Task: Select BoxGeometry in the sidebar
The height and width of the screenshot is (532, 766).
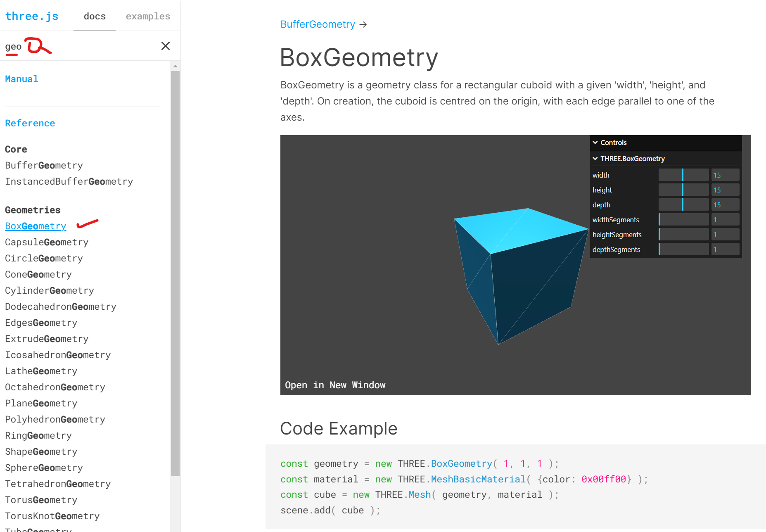Action: (x=36, y=226)
